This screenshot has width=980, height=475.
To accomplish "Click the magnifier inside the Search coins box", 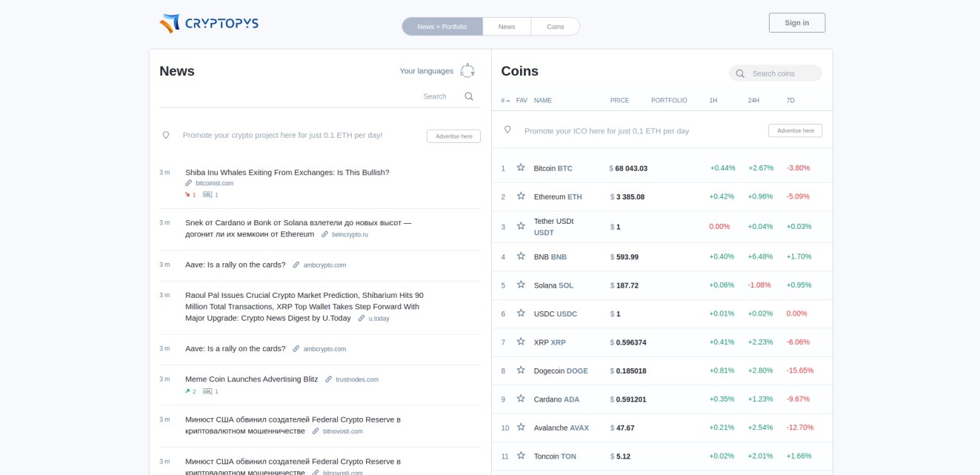I will [x=739, y=73].
